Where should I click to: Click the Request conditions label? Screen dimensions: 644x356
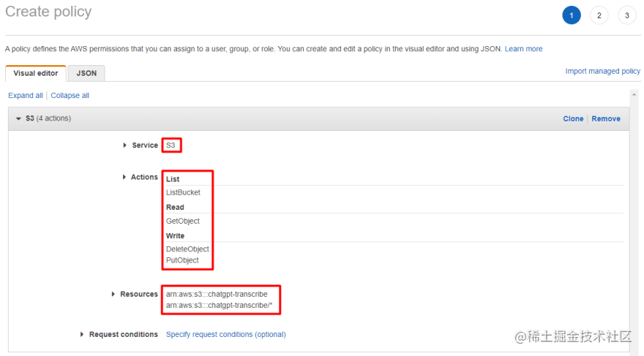[123, 334]
